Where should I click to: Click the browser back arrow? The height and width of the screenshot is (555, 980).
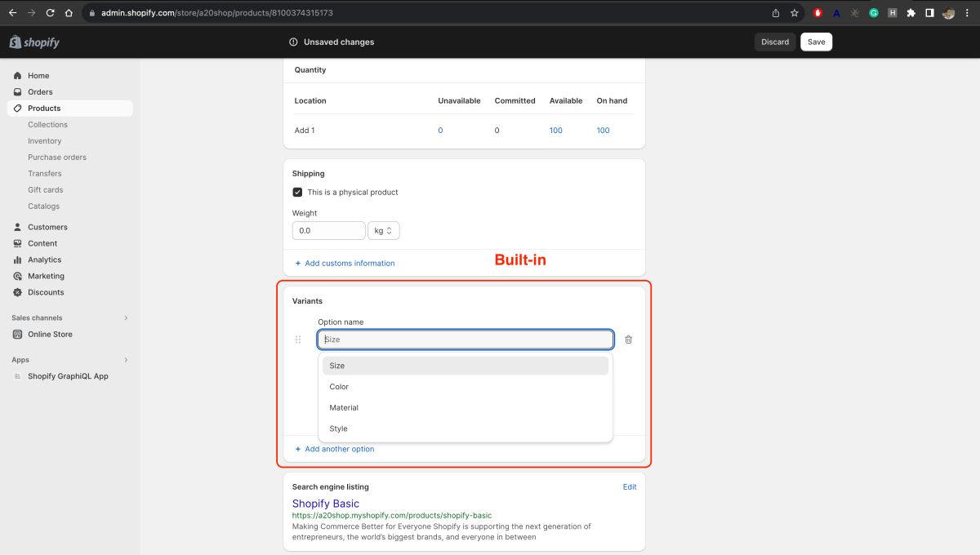pyautogui.click(x=12, y=13)
